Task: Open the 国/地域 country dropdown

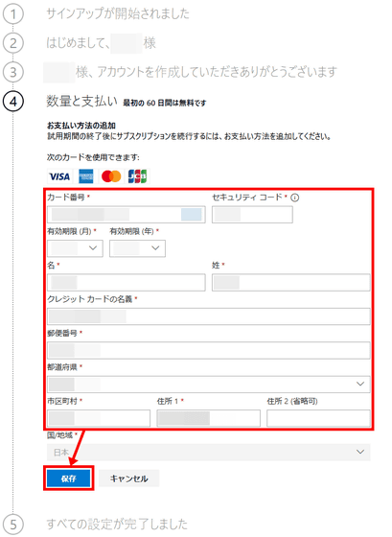Action: 209,452
